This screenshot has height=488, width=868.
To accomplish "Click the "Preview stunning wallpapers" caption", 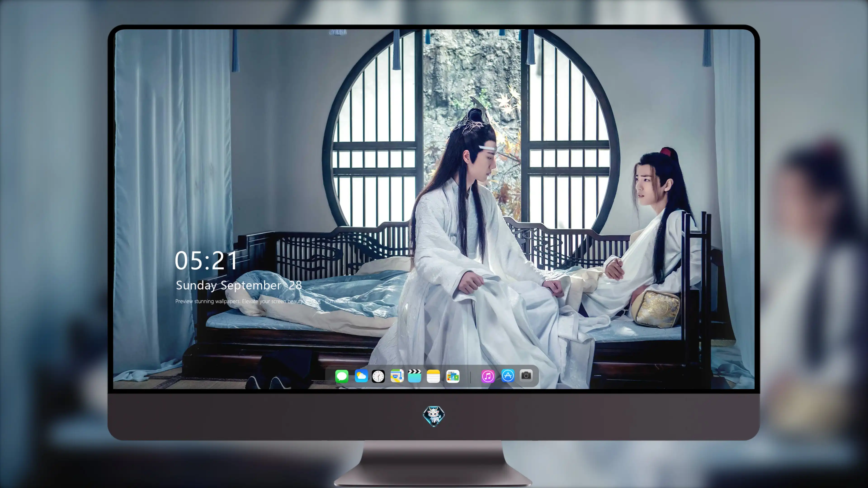I will click(x=263, y=301).
